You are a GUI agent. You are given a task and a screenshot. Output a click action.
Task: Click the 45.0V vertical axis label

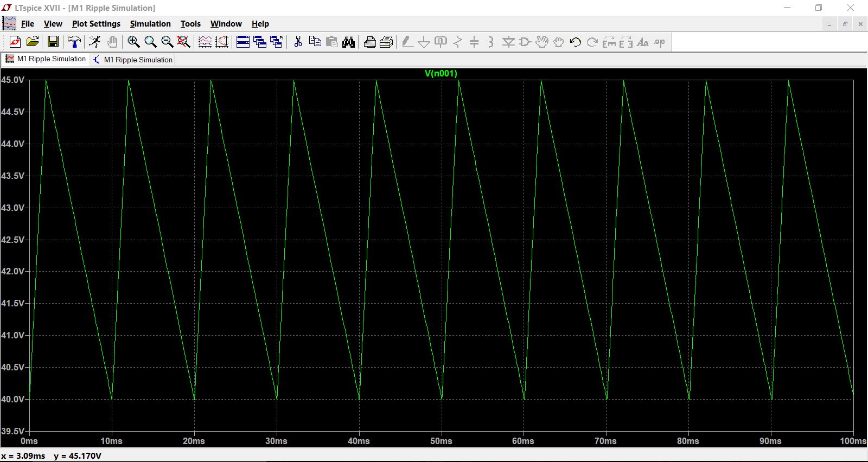click(12, 80)
